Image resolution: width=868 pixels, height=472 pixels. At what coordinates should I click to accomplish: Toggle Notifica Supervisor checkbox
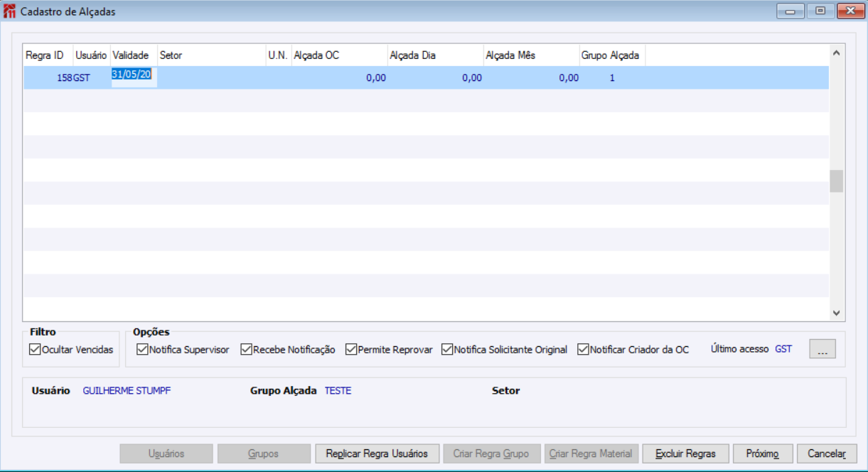pyautogui.click(x=142, y=350)
